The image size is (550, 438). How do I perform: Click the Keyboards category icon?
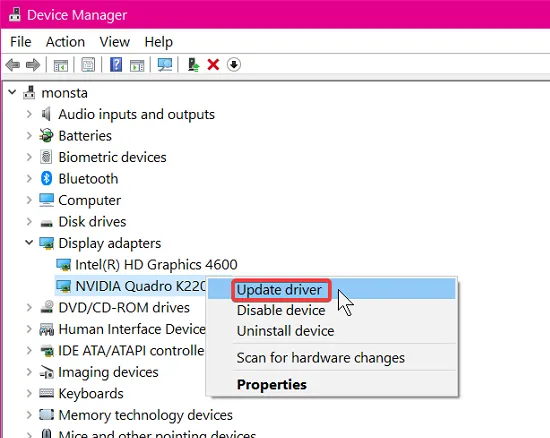pyautogui.click(x=46, y=393)
